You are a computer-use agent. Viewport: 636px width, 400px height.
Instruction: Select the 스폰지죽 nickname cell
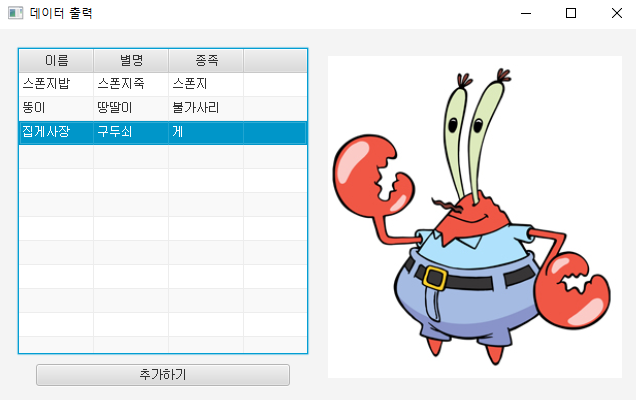point(131,84)
